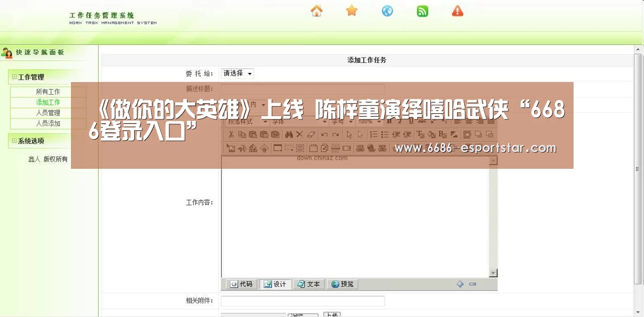The width and height of the screenshot is (644, 317).
Task: Switch to the 文本 text tab
Action: [309, 284]
